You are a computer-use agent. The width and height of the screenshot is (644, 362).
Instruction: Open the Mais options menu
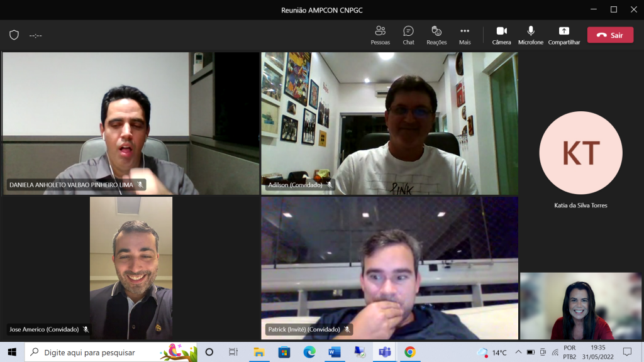pos(465,35)
